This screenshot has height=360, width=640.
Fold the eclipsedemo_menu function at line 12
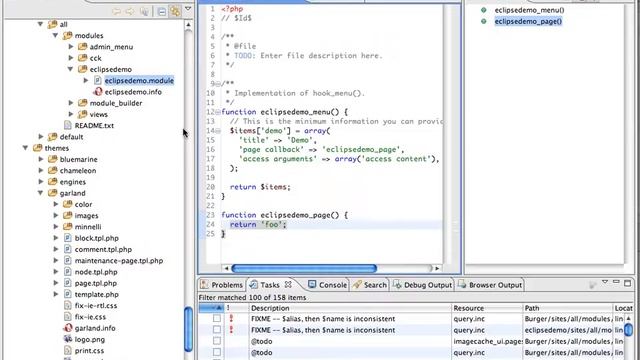pos(218,112)
